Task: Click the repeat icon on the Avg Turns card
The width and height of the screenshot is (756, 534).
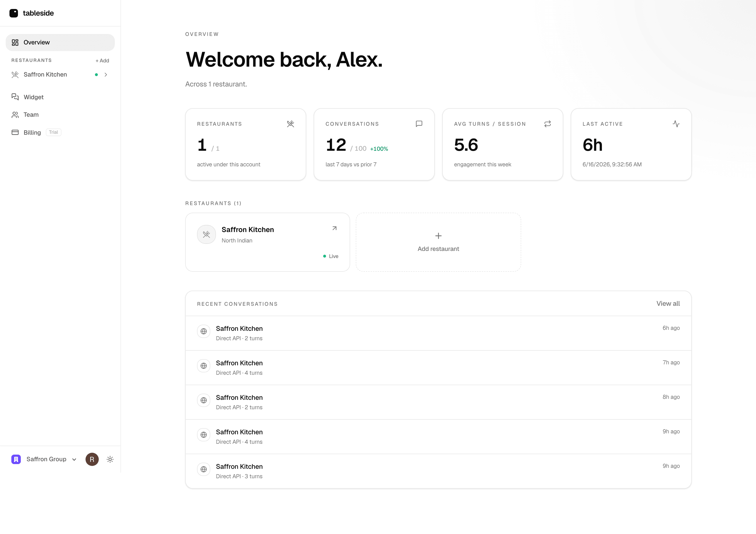Action: coord(547,124)
